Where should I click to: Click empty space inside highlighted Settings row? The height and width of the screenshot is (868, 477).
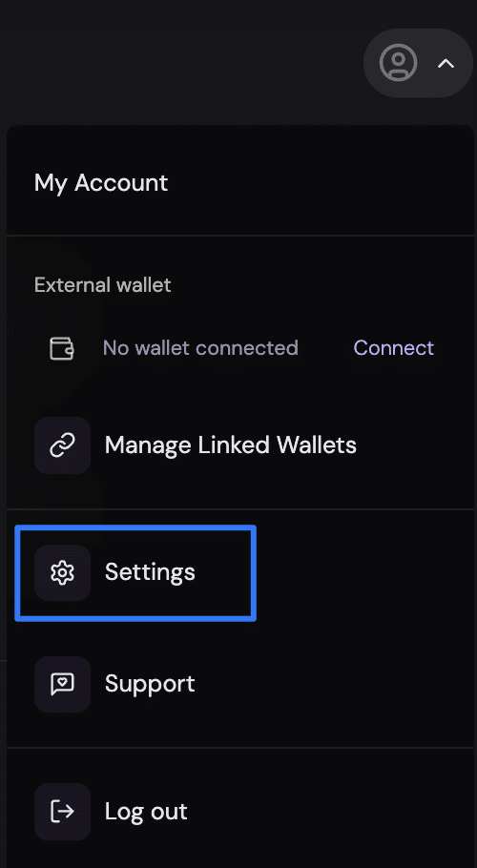click(224, 572)
